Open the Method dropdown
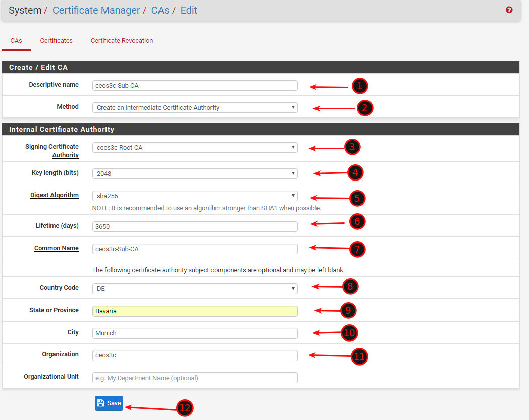 [195, 108]
